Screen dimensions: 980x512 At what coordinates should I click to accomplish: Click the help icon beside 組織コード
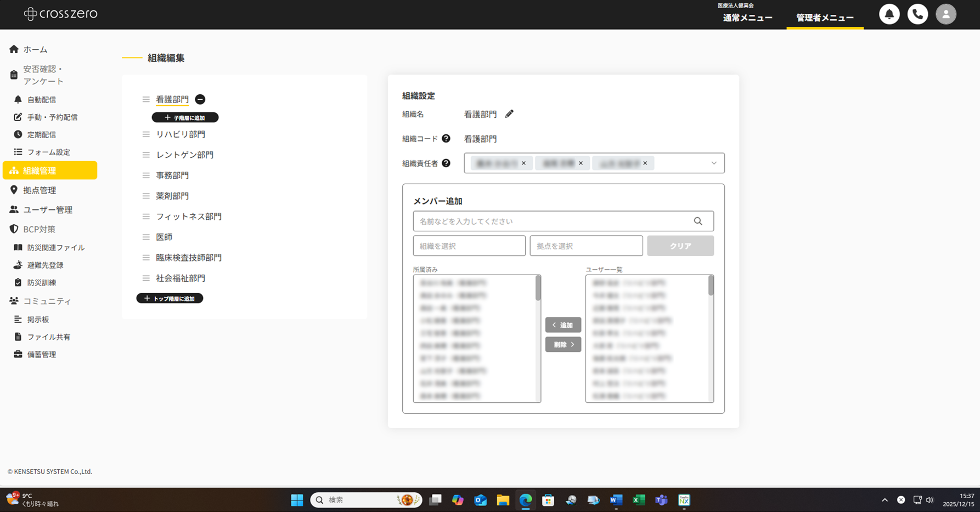point(447,138)
